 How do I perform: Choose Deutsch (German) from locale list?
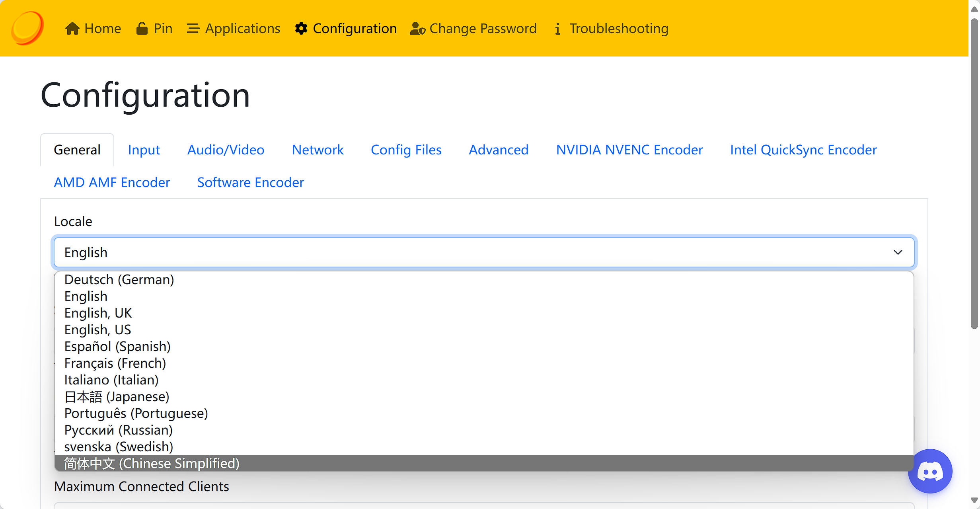click(119, 280)
